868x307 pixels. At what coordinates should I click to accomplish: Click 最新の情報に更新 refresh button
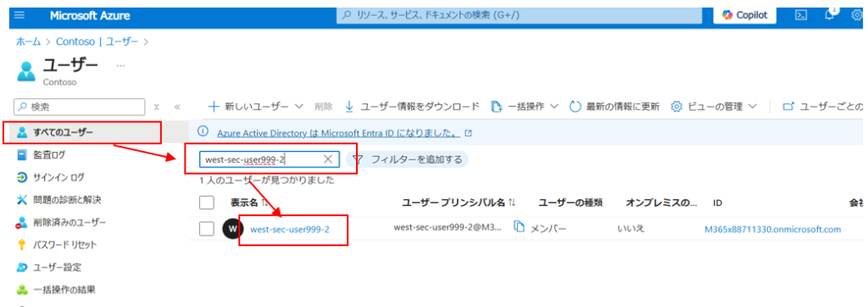click(615, 106)
